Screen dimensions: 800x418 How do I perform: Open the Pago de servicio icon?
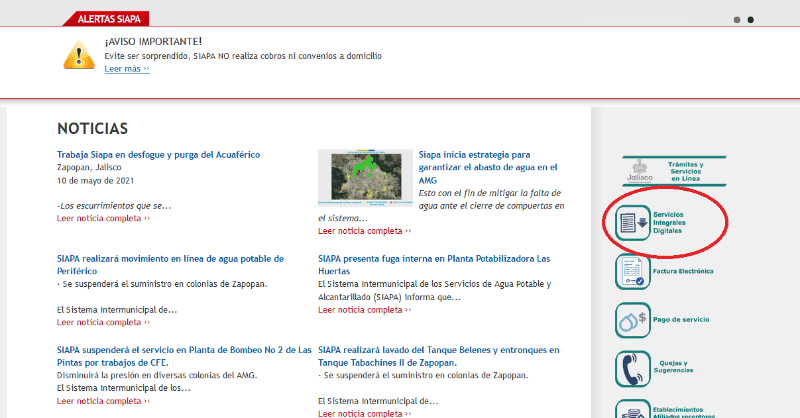(632, 319)
